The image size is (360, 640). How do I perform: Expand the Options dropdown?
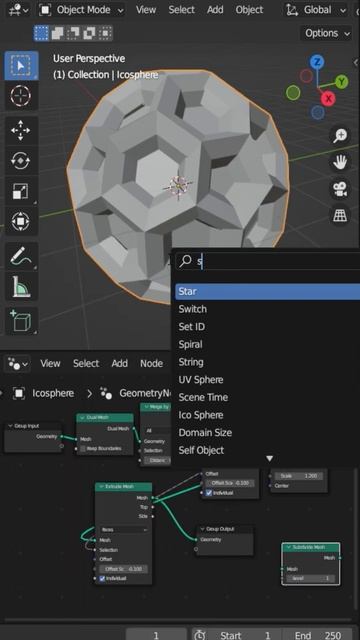point(327,33)
